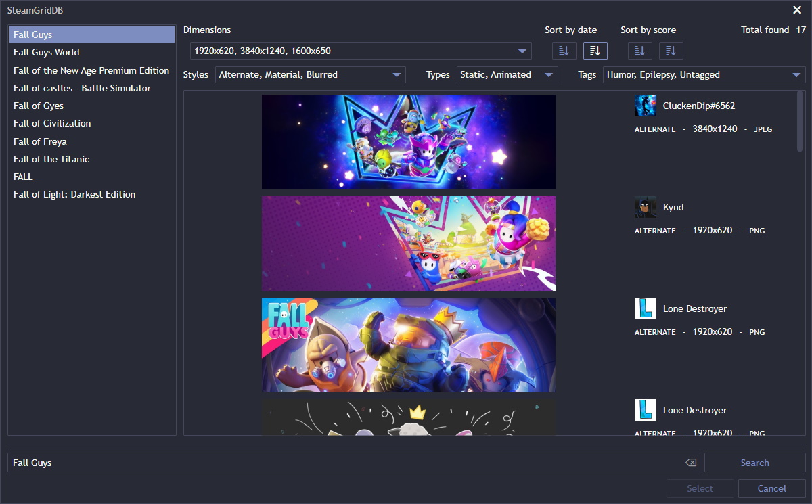
Task: Click Lone Destroyer name next to the Halo banner
Action: [695, 308]
